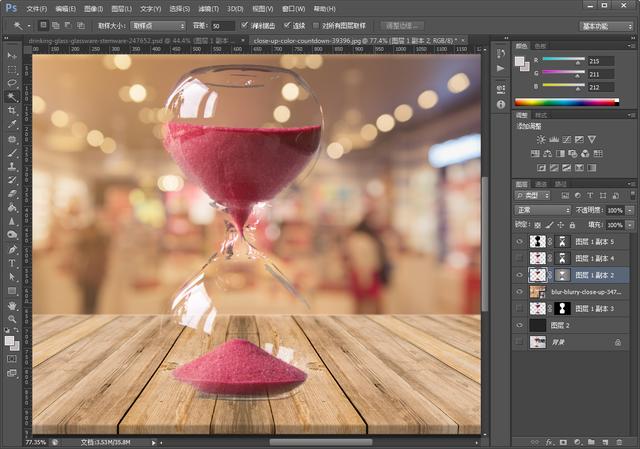This screenshot has height=449, width=640.
Task: Click the Gradient Map adjustment icon
Action: pyautogui.click(x=591, y=168)
